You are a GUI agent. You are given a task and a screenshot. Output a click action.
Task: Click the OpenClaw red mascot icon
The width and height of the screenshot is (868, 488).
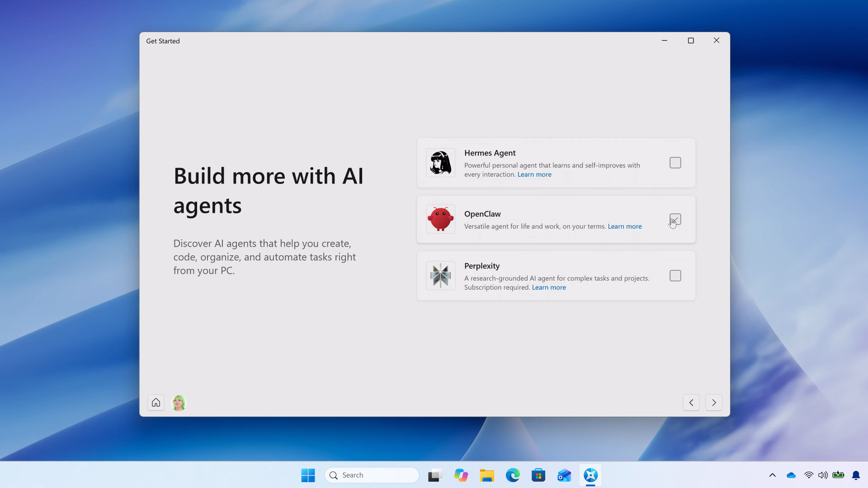[441, 219]
